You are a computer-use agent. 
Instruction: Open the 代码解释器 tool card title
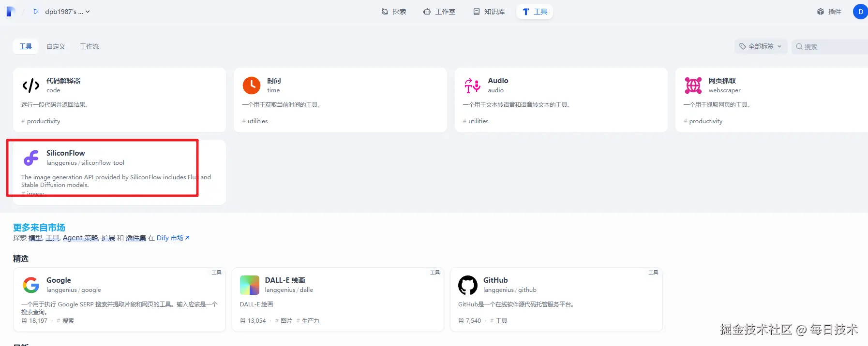(x=63, y=81)
